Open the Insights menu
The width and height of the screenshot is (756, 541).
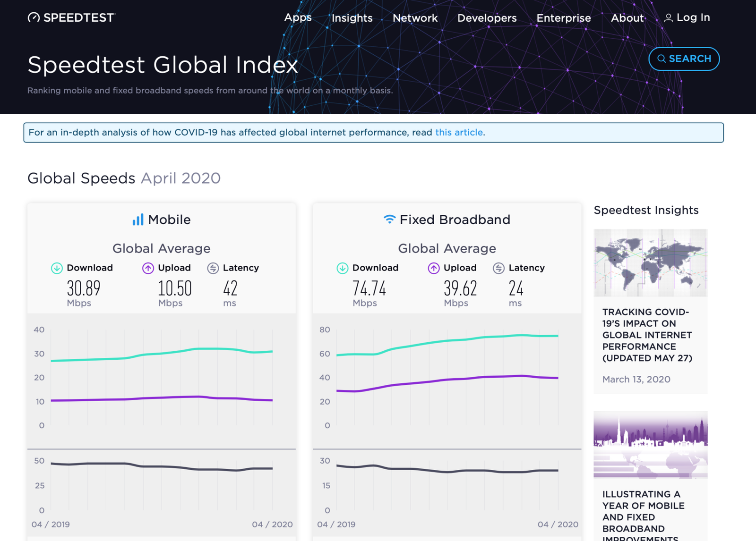pos(352,18)
